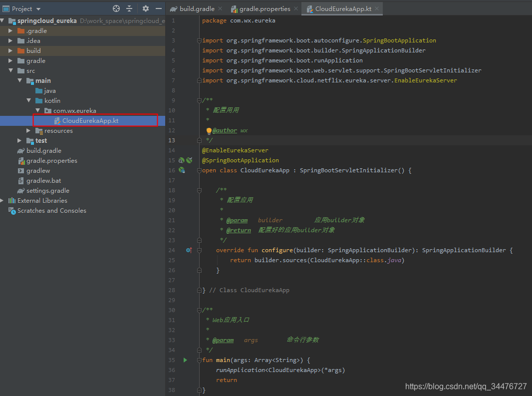Click the package com.wx.eureka statement
Image resolution: width=532 pixels, height=396 pixels.
[239, 20]
